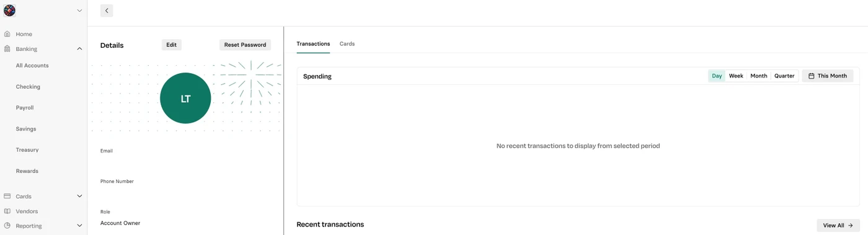
Task: Switch spending interval to Week
Action: click(736, 76)
